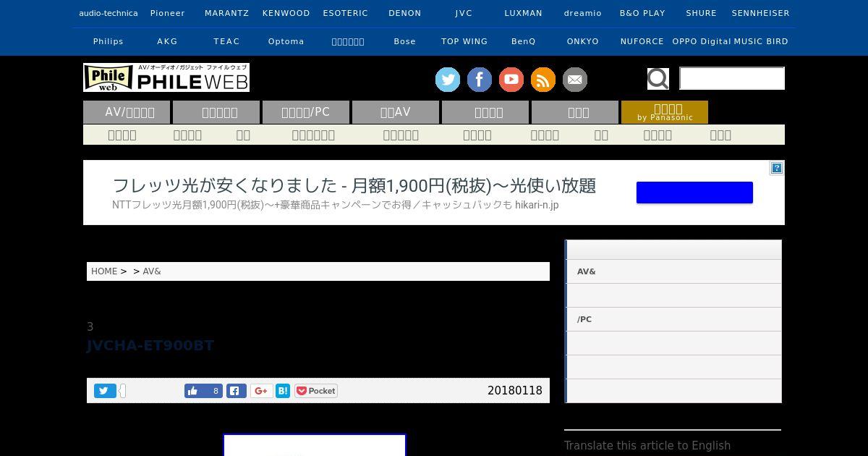Open the /PC item in the sidebar list
The height and width of the screenshot is (456, 868).
[673, 319]
